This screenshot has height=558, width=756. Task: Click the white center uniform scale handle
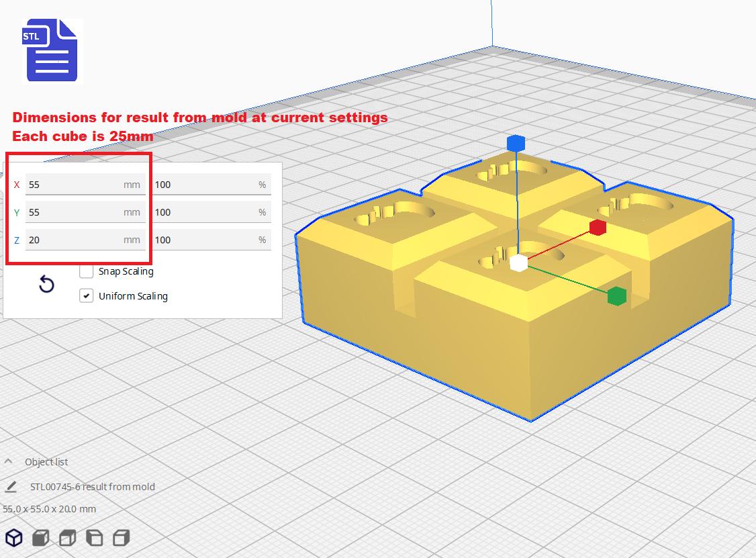(518, 263)
